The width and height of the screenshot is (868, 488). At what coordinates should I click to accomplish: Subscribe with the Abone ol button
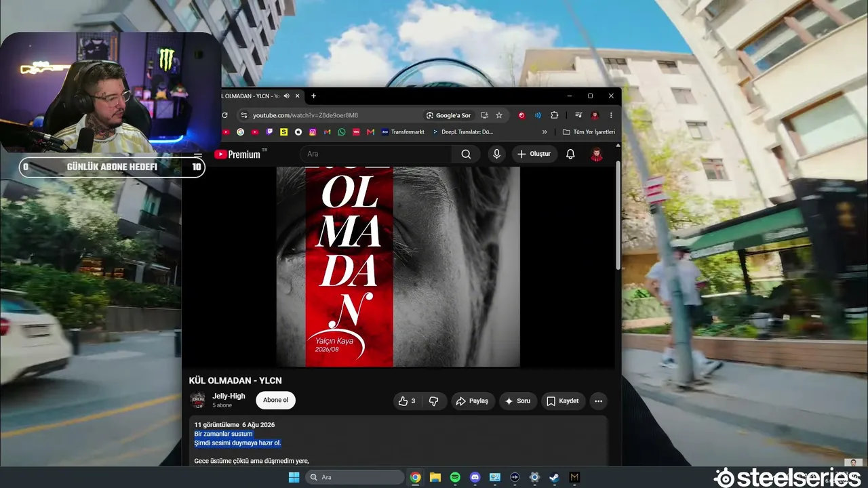pyautogui.click(x=275, y=400)
